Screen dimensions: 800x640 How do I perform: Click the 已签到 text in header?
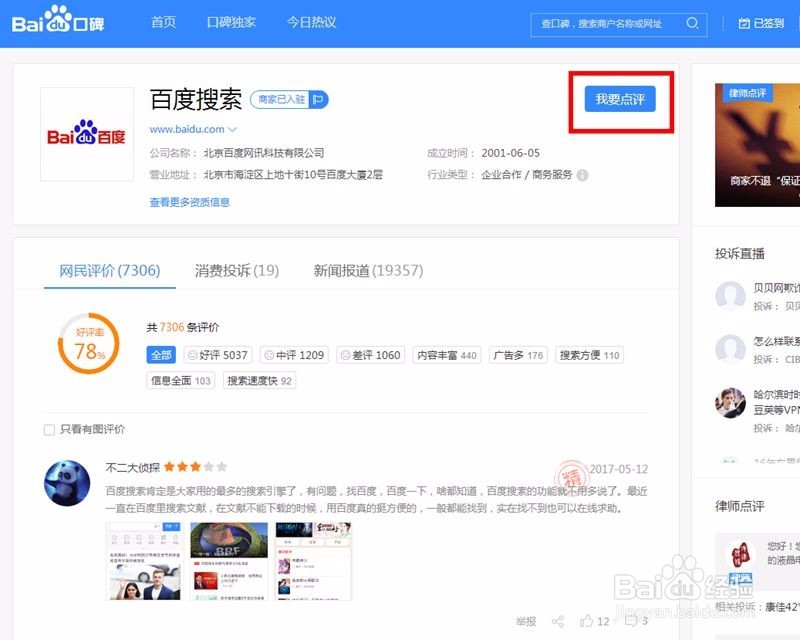769,23
